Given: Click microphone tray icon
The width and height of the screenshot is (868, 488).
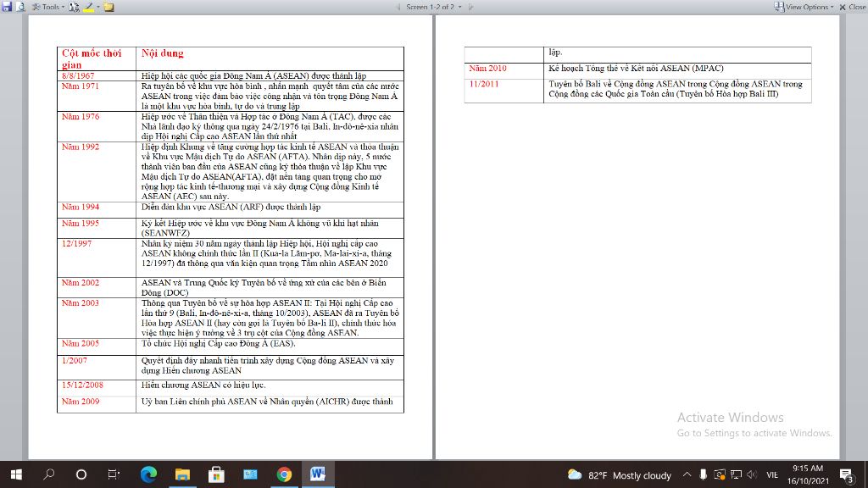Looking at the screenshot, I should [703, 474].
